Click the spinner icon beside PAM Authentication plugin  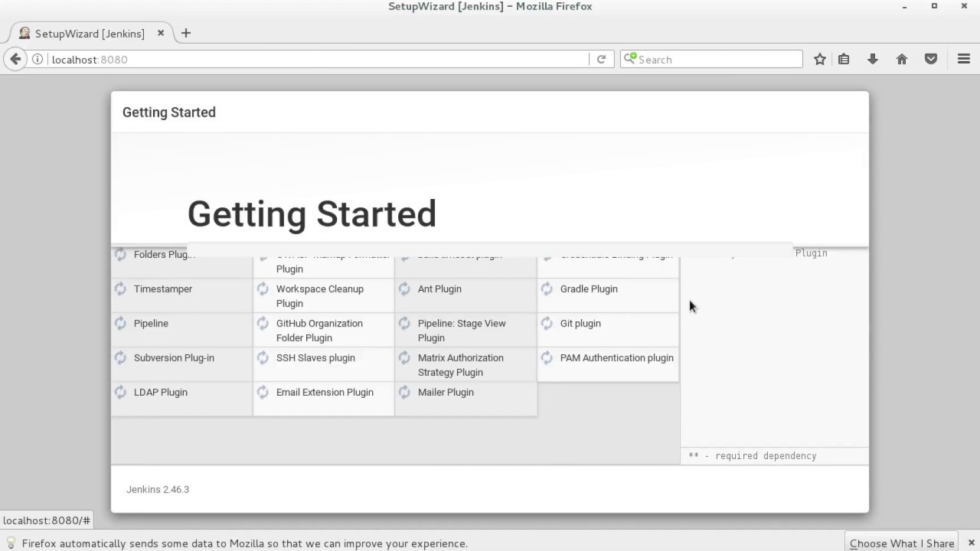(x=547, y=357)
